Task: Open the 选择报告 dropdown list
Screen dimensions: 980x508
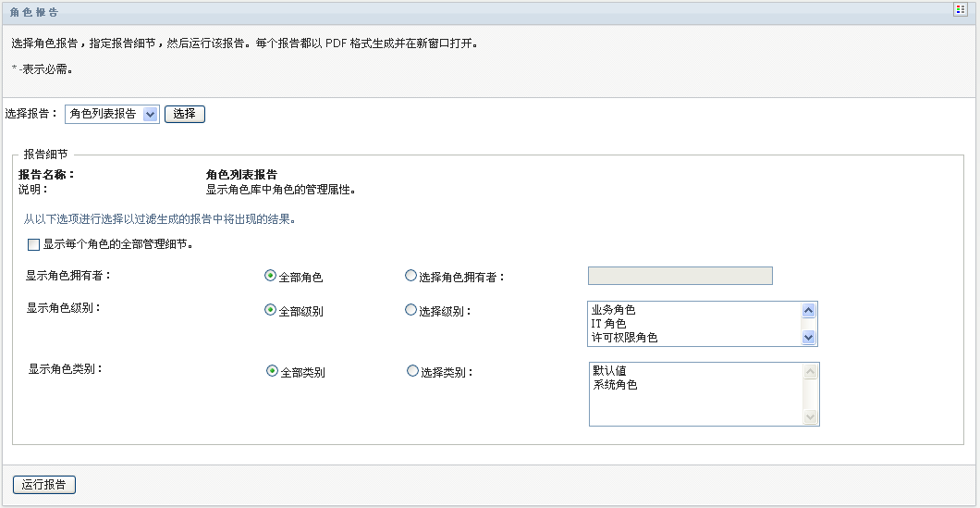Action: click(151, 114)
